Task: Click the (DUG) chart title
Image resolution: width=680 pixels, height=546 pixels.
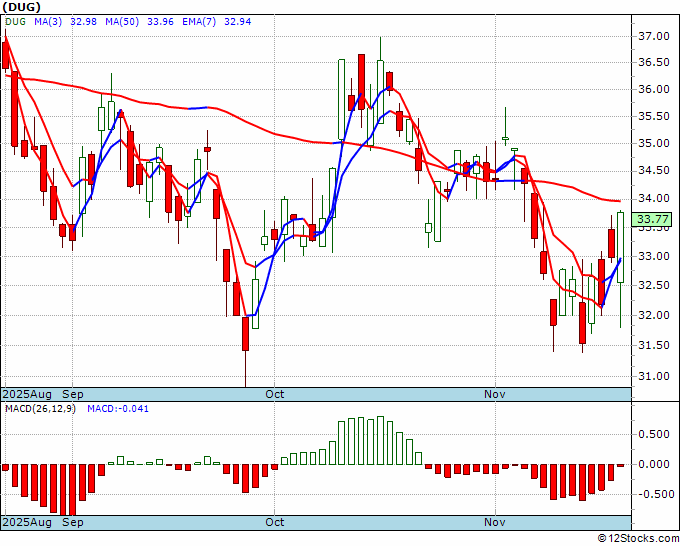Action: click(21, 7)
